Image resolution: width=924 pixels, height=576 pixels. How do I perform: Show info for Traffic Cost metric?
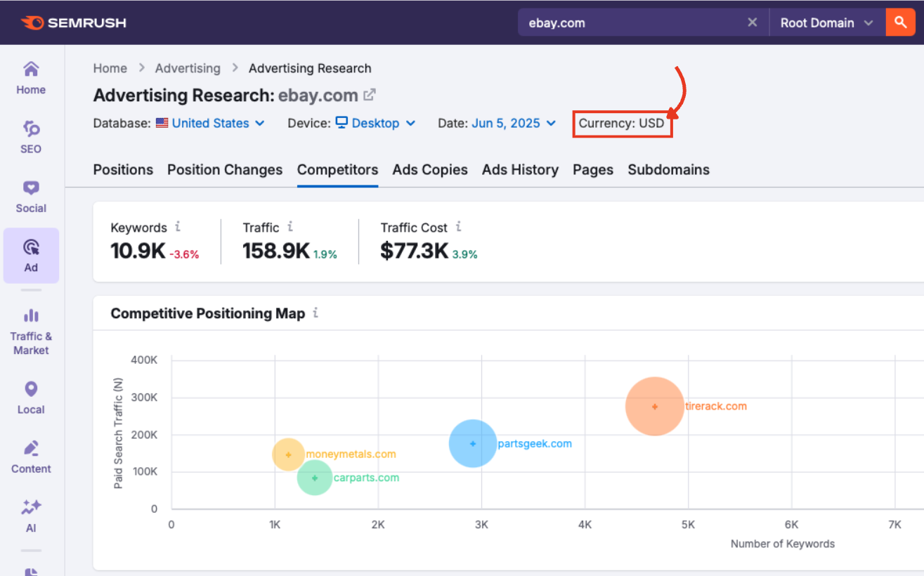[x=458, y=227]
